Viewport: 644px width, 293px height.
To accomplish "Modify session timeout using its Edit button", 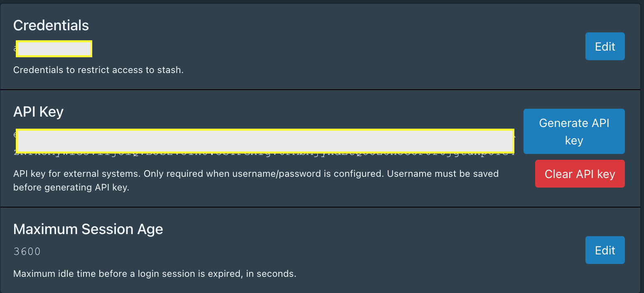I will [605, 250].
